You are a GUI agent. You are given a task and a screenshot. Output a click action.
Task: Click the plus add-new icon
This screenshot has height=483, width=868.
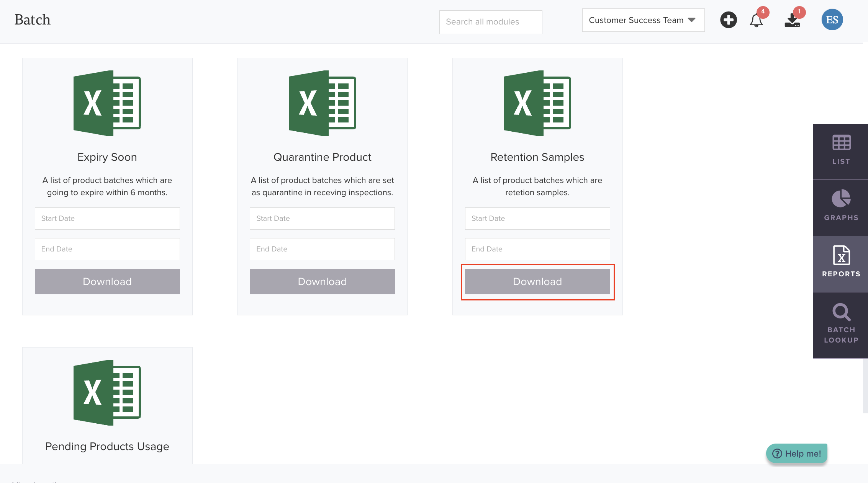728,20
